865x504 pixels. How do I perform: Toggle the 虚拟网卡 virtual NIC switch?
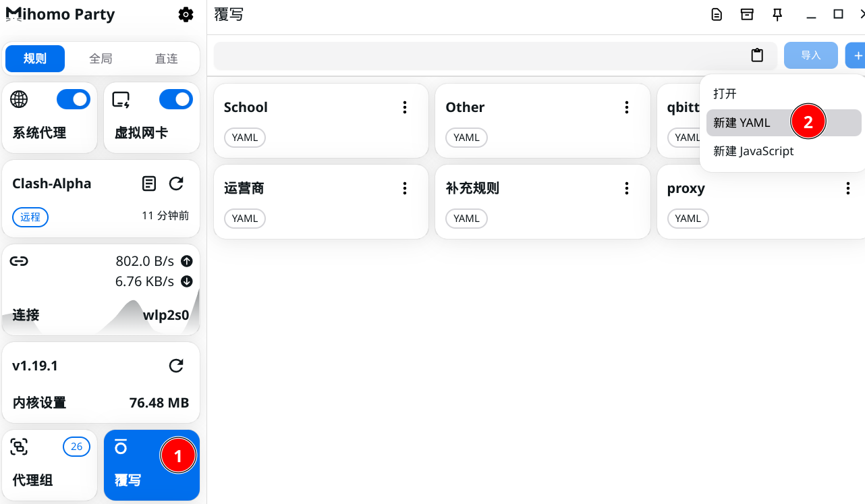[x=175, y=100]
